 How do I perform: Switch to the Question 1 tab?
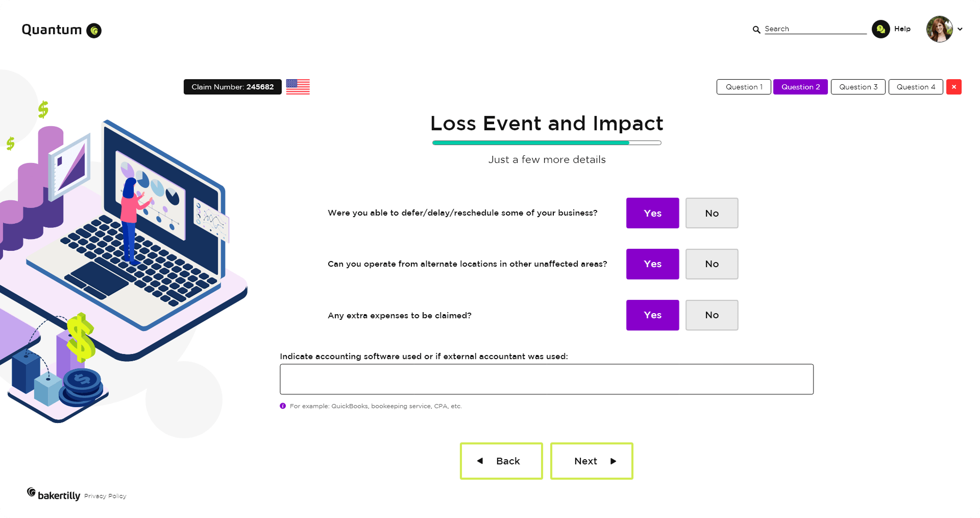(744, 87)
